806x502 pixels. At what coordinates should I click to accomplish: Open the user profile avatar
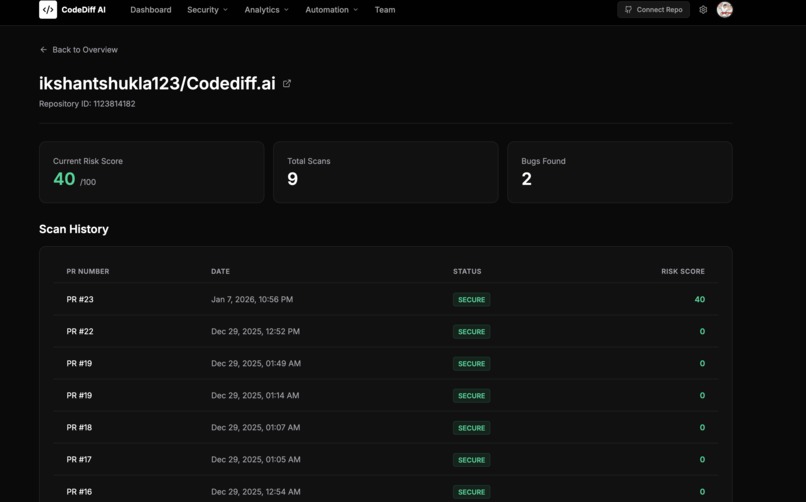pos(725,9)
